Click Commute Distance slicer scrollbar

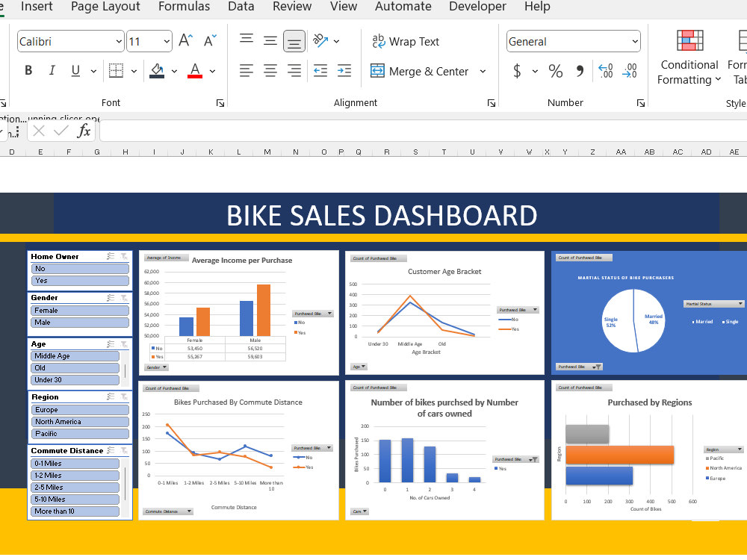125,483
